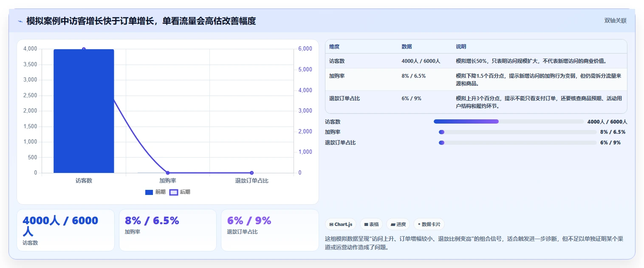
Task: Click the 加购率 x-axis label
Action: (168, 181)
